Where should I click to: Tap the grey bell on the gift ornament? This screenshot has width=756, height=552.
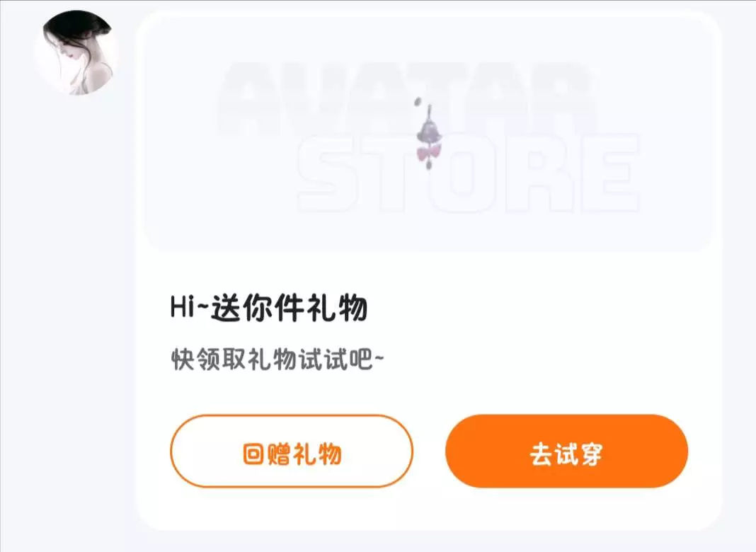(x=429, y=132)
